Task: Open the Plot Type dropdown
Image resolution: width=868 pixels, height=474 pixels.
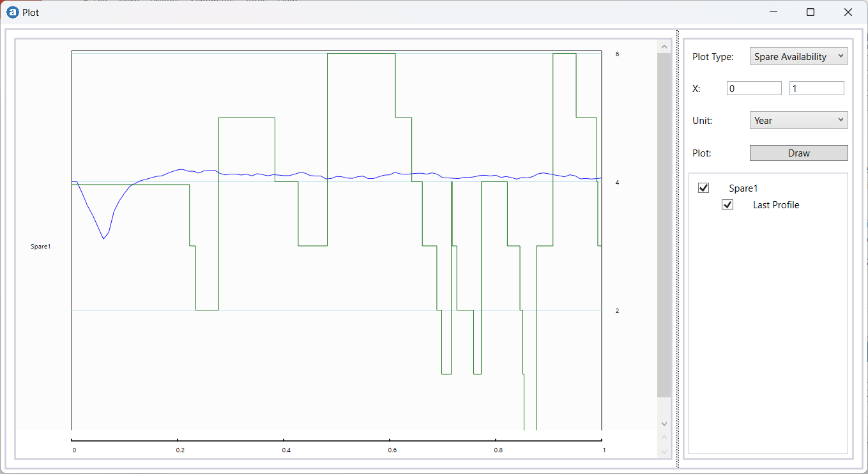Action: (798, 56)
